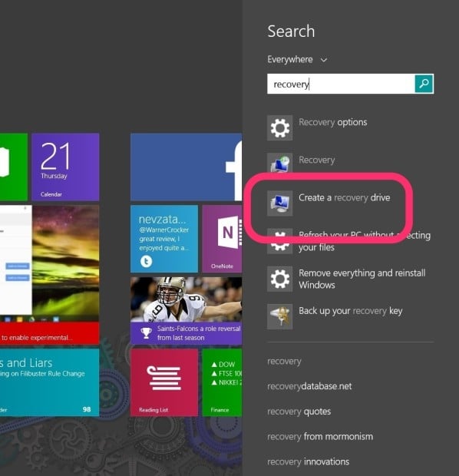This screenshot has width=459, height=476.
Task: Select the 'Recovery options' result text
Action: 332,122
